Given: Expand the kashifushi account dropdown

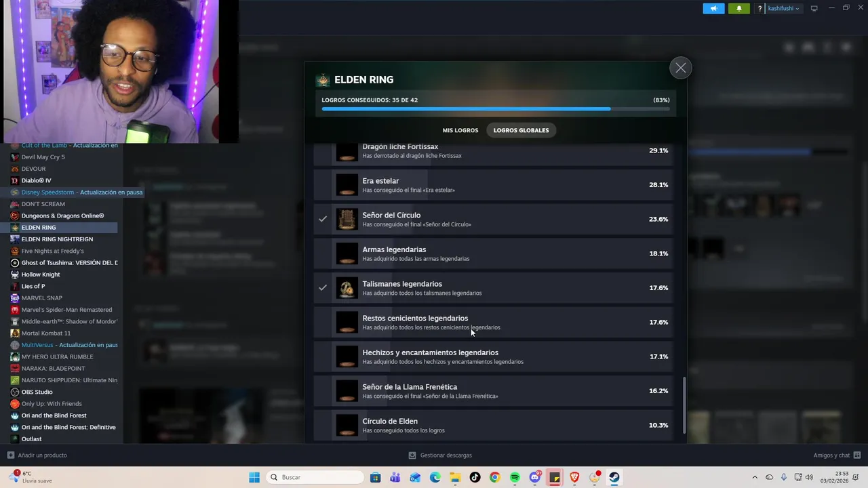Looking at the screenshot, I should 783,8.
